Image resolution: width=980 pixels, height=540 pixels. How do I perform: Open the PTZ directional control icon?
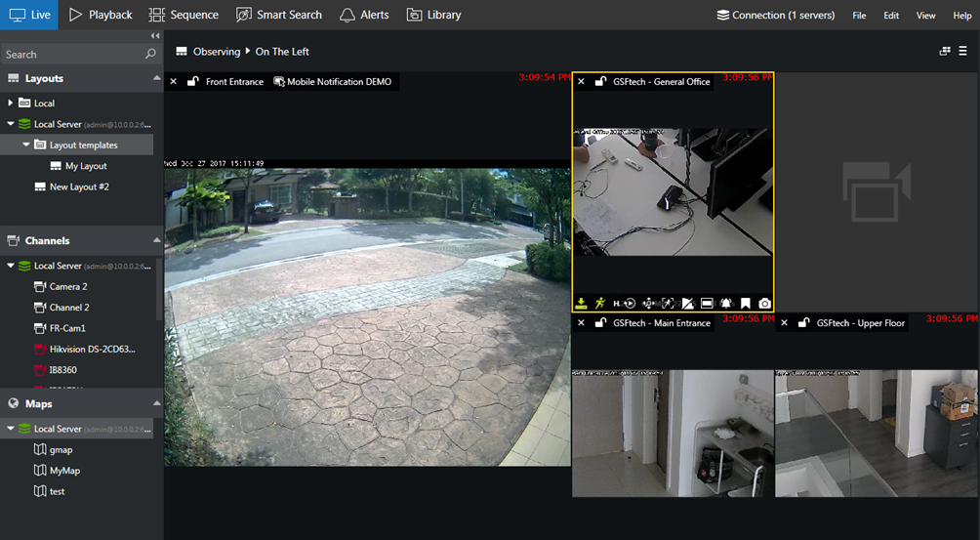coord(648,304)
